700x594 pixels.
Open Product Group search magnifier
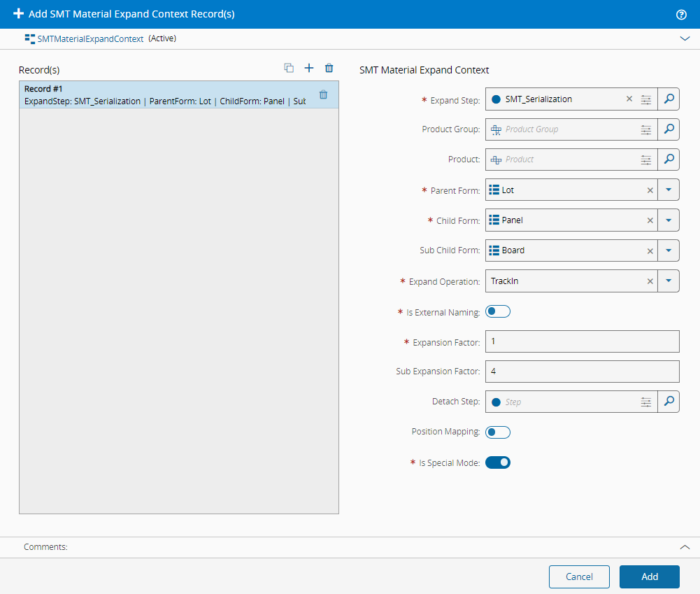click(x=669, y=129)
